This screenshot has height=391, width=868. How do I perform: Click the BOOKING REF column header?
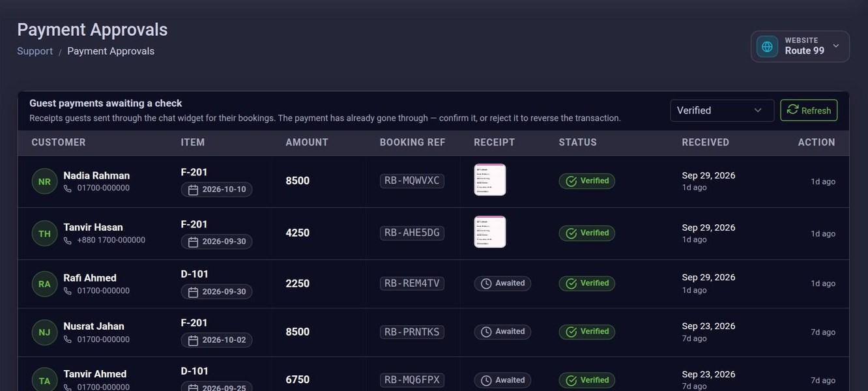(412, 142)
